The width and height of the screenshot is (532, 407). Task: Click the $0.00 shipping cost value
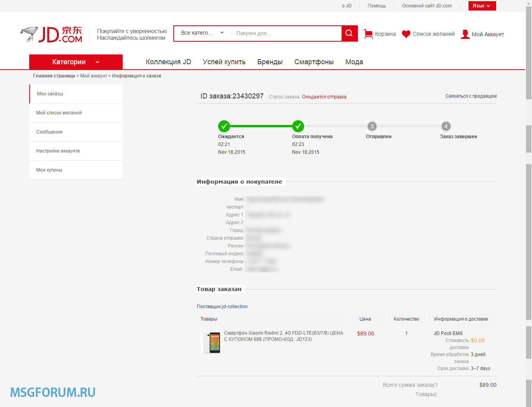[x=478, y=340]
